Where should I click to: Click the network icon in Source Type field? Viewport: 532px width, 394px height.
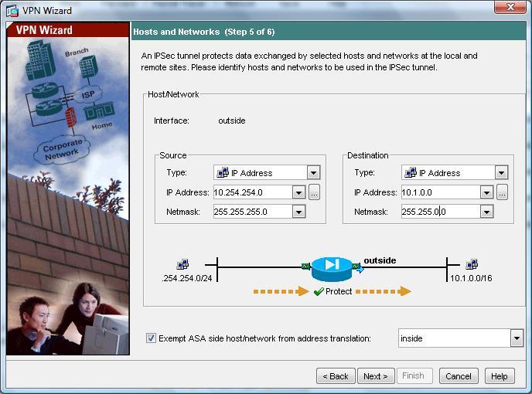223,172
